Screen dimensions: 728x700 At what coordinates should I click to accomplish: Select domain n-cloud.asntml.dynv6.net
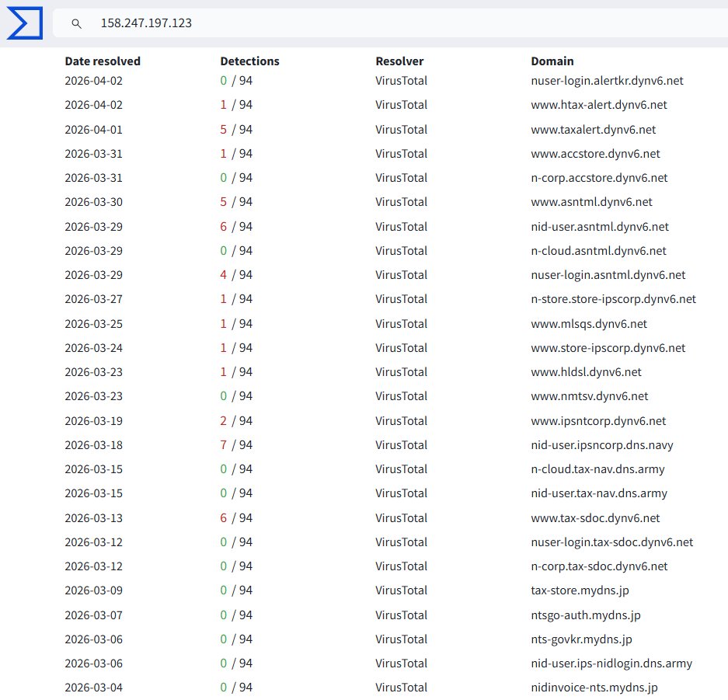(598, 251)
